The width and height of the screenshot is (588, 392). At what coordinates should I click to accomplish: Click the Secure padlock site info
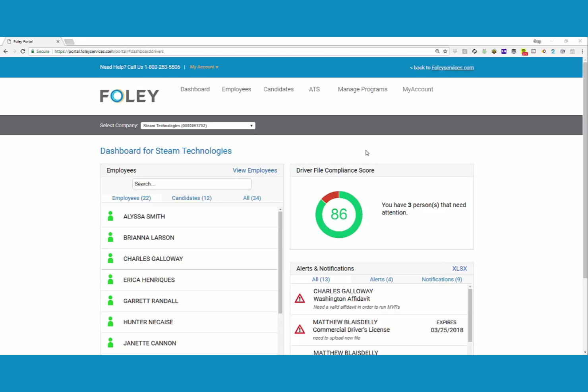pyautogui.click(x=40, y=51)
